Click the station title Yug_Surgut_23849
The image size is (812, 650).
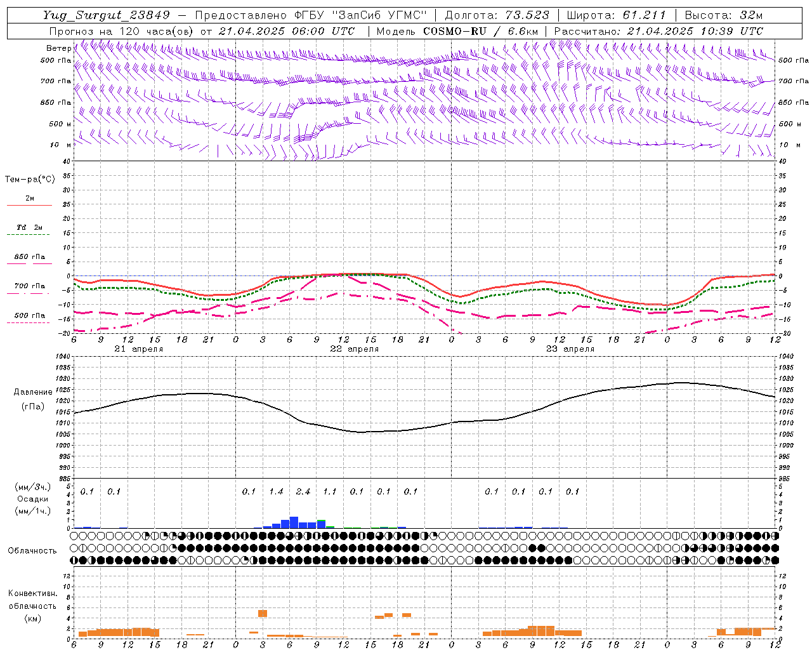tap(107, 15)
